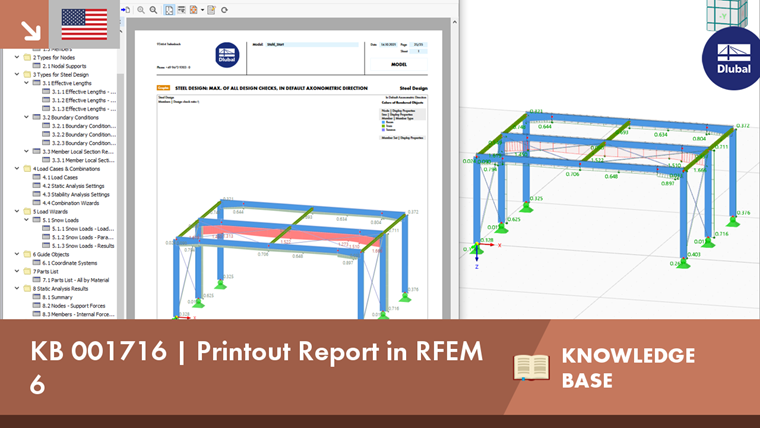Click the report preview scroll-up arrow

coord(454,22)
